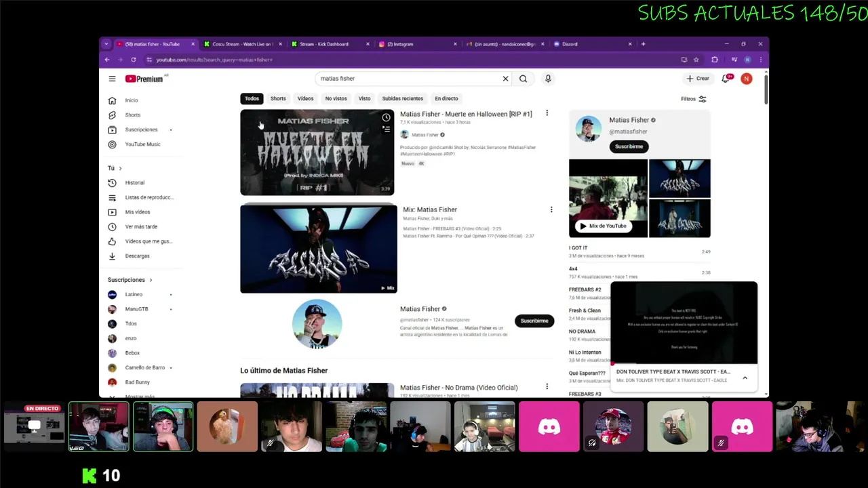Start voice search with the microphone icon

coord(548,79)
